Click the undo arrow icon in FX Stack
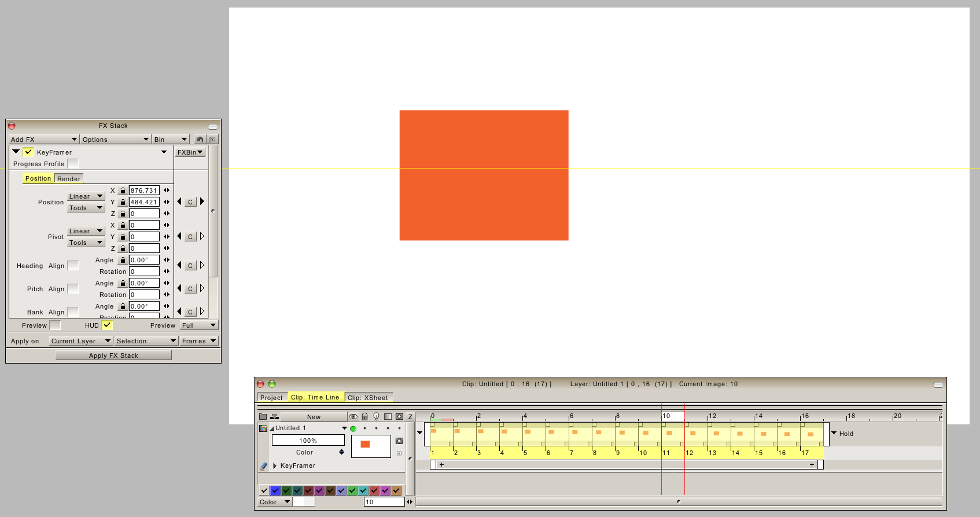Viewport: 980px width, 517px height. click(x=200, y=140)
